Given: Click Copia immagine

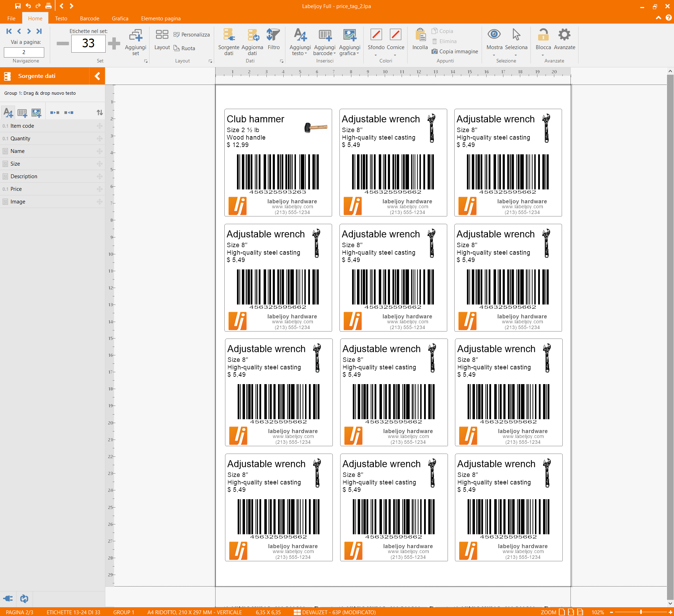Looking at the screenshot, I should point(455,51).
